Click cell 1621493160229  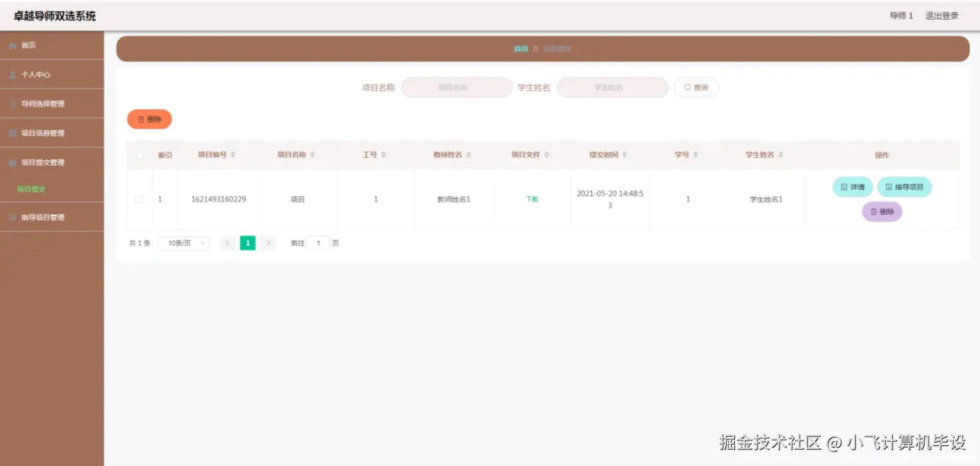(218, 199)
